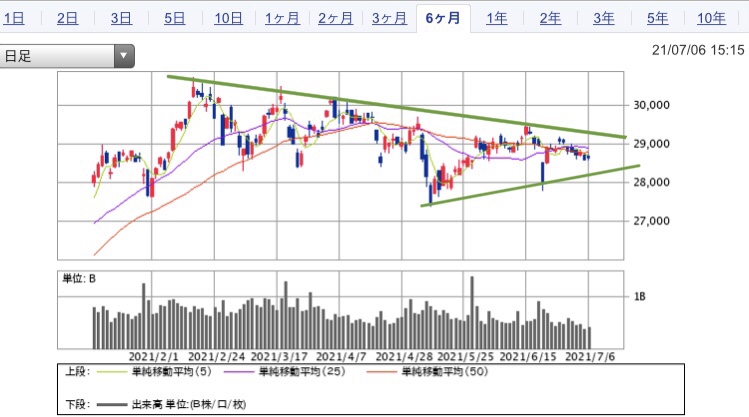
Task: Switch to the 1日 period tab
Action: pyautogui.click(x=13, y=19)
